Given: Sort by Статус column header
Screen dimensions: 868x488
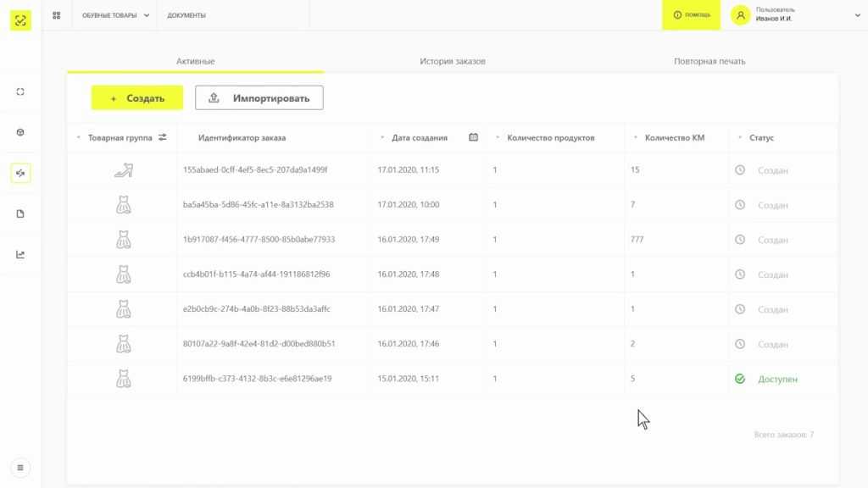Looking at the screenshot, I should coord(760,138).
